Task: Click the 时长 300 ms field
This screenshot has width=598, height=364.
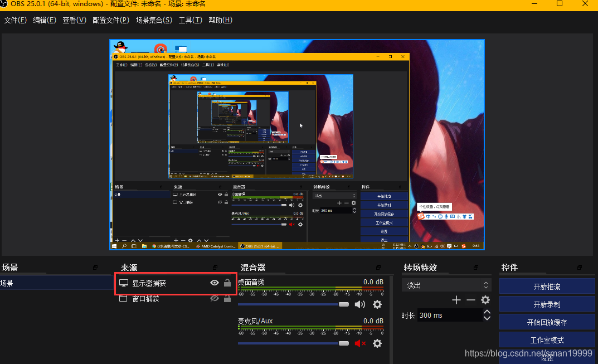Action: point(450,315)
